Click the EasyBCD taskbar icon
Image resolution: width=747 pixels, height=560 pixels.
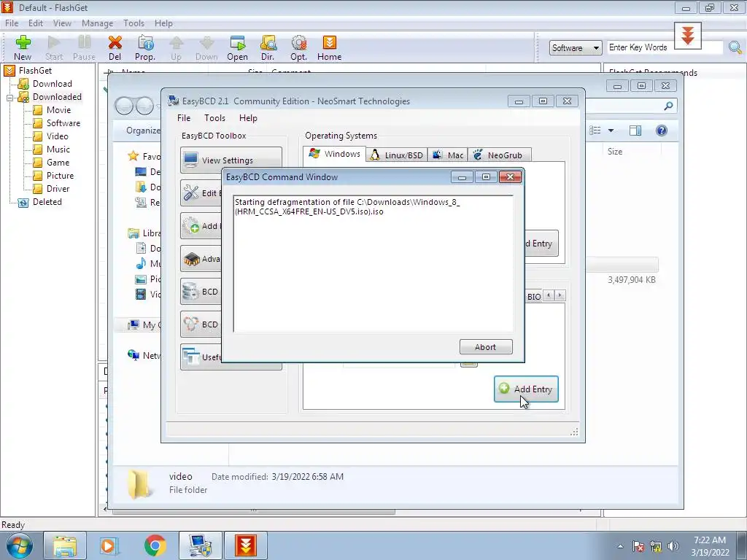(x=200, y=545)
